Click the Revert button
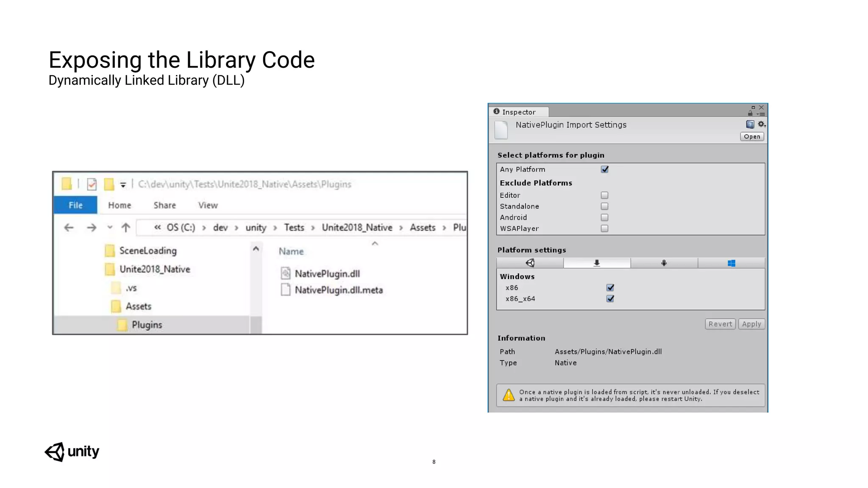 coord(720,324)
